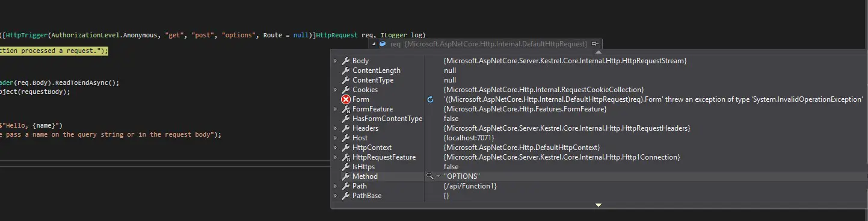Image resolution: width=868 pixels, height=221 pixels.
Task: Click the down arrow at DataTip bottom
Action: 598,205
